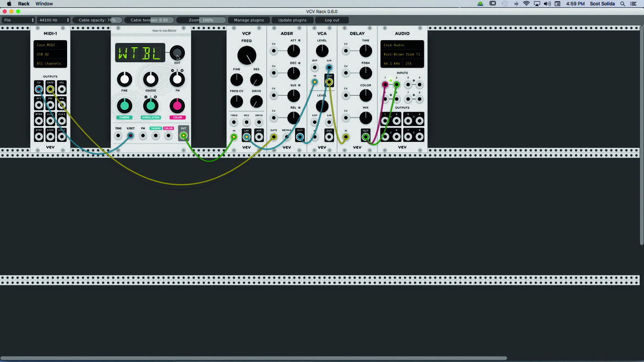Click the teal MODULATION knob
Image resolution: width=644 pixels, height=362 pixels.
pos(151,106)
